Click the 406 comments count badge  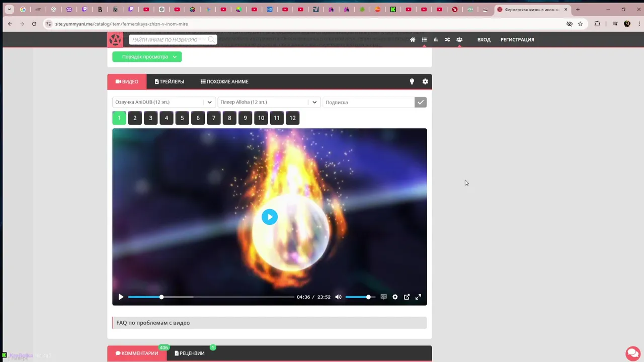pyautogui.click(x=164, y=347)
